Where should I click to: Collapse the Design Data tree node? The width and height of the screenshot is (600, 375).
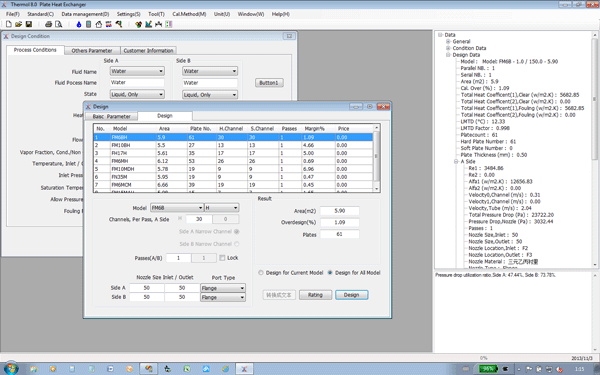pos(448,55)
